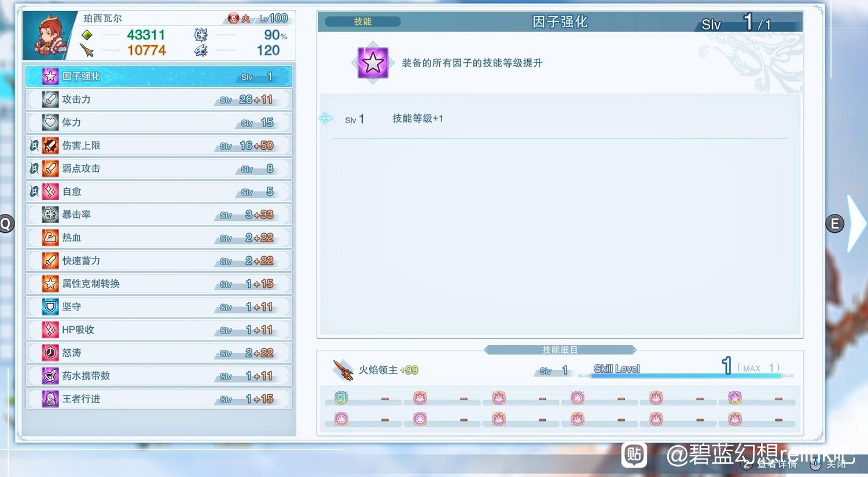Select the 因子强化 star skill icon
Screen dimensions: 868x477
(50, 76)
